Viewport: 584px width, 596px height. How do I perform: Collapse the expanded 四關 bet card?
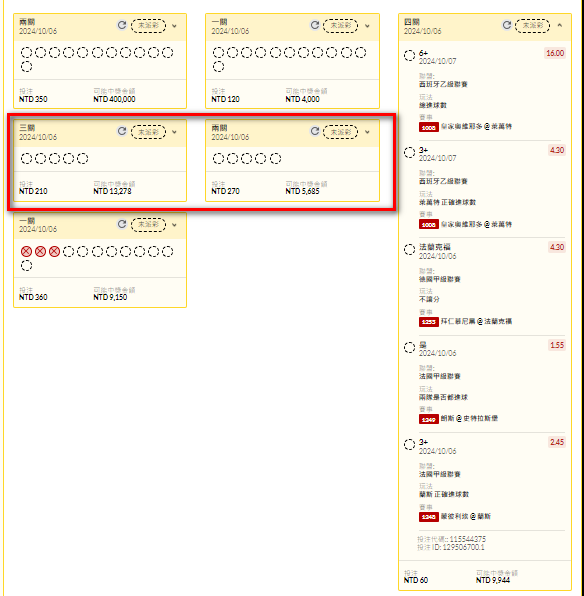point(560,25)
